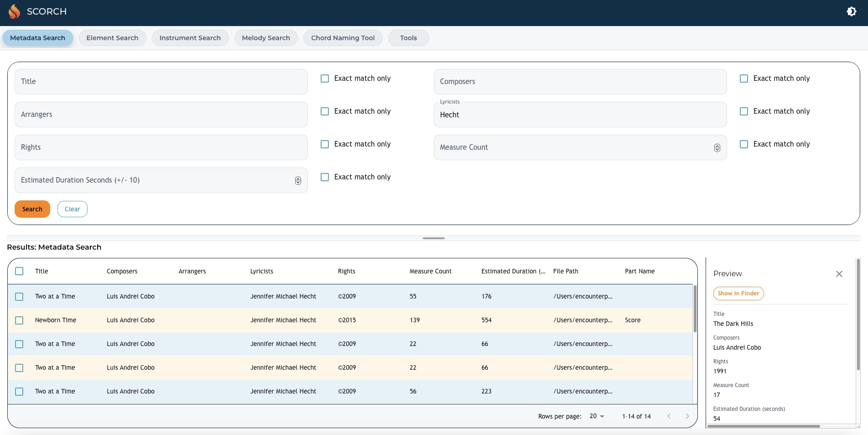868x435 pixels.
Task: Select the Newborn Time row checkbox
Action: pyautogui.click(x=19, y=320)
